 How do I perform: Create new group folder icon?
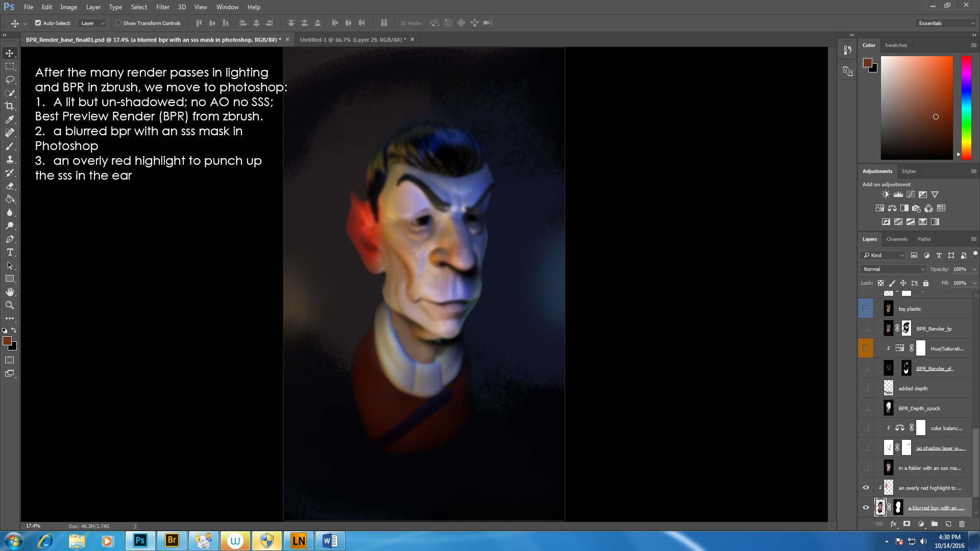(x=934, y=524)
